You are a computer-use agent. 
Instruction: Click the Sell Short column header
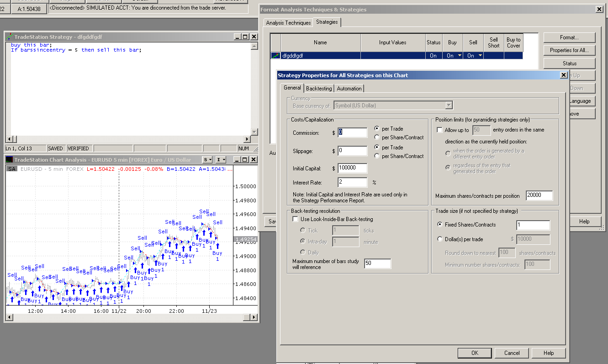click(x=494, y=42)
